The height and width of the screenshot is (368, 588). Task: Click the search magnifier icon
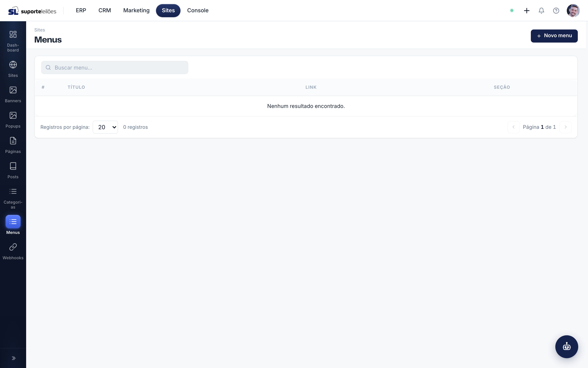48,67
